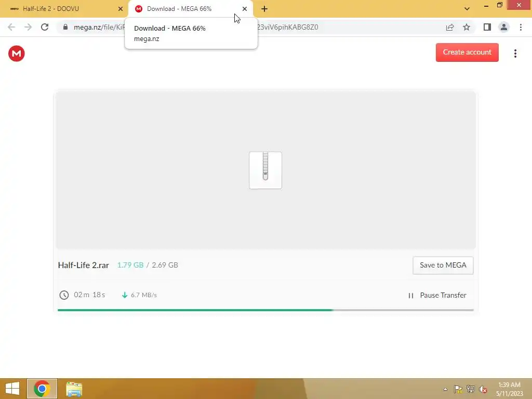Open File Explorer from the taskbar
Image resolution: width=532 pixels, height=399 pixels.
pos(74,389)
